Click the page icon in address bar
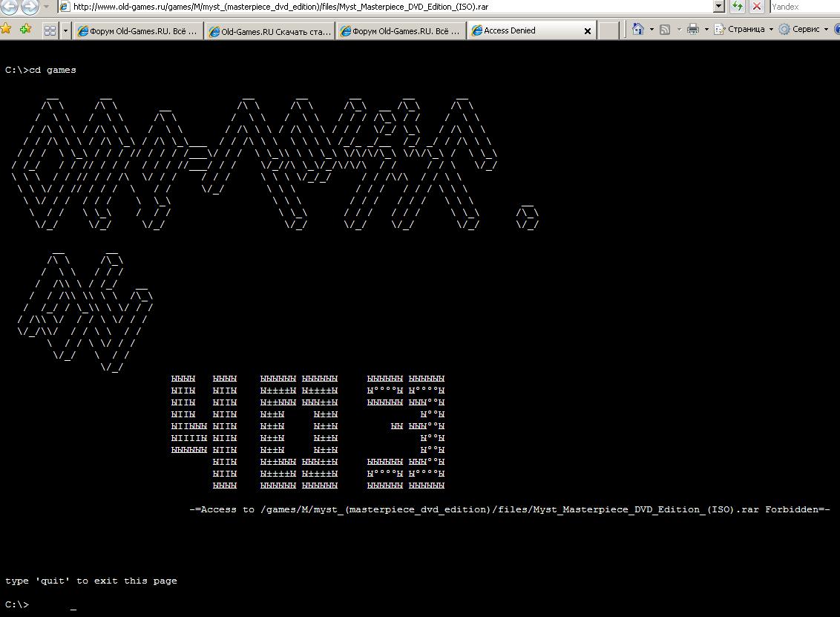The width and height of the screenshot is (840, 617). click(65, 7)
